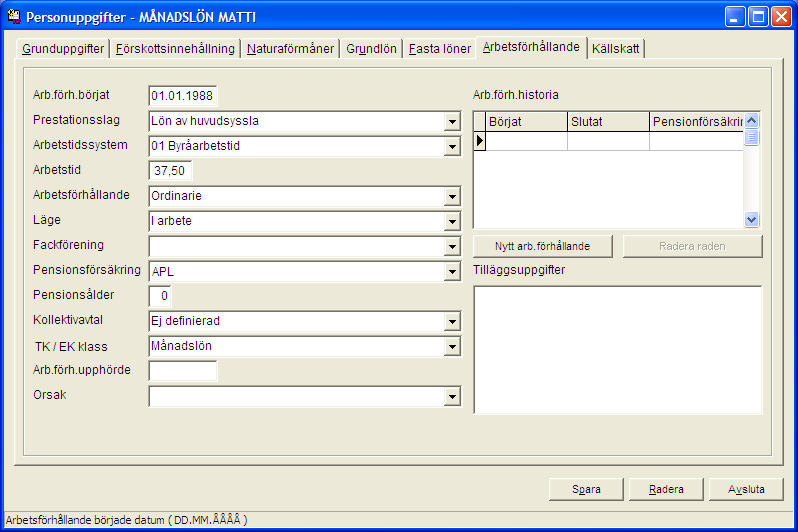Switch to the Källskatt tab
This screenshot has width=798, height=532.
pyautogui.click(x=615, y=49)
